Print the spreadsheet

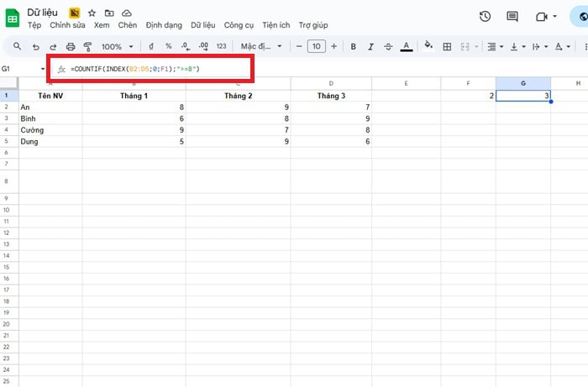pyautogui.click(x=71, y=47)
